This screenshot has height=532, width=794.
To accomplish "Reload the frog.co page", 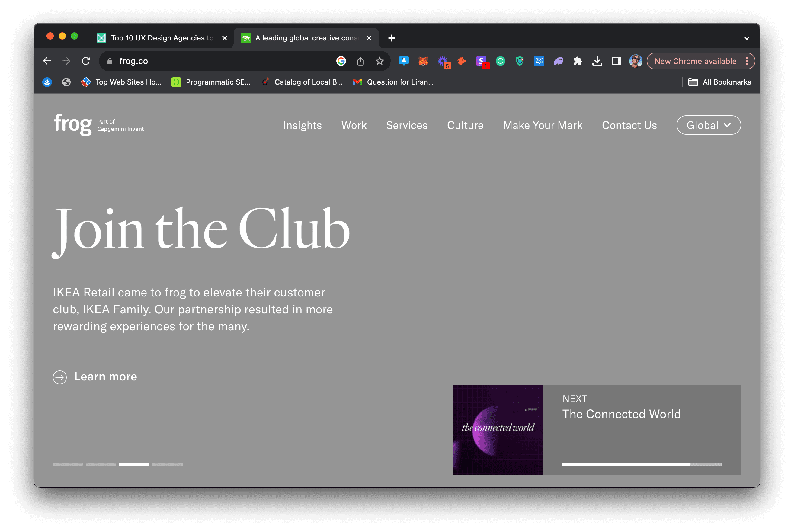I will (86, 61).
